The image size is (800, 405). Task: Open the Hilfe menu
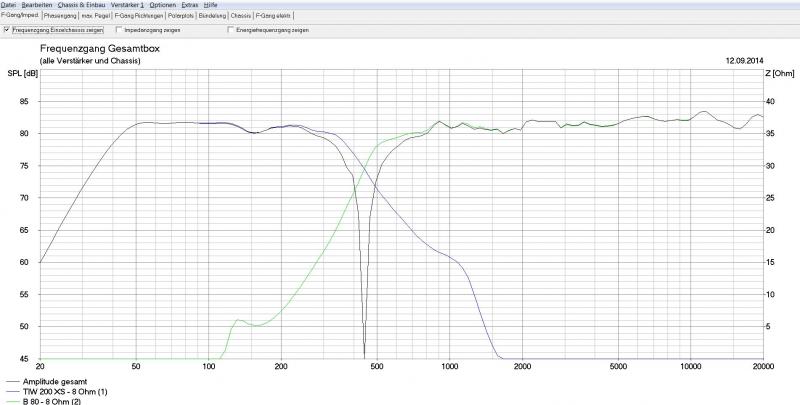point(211,5)
